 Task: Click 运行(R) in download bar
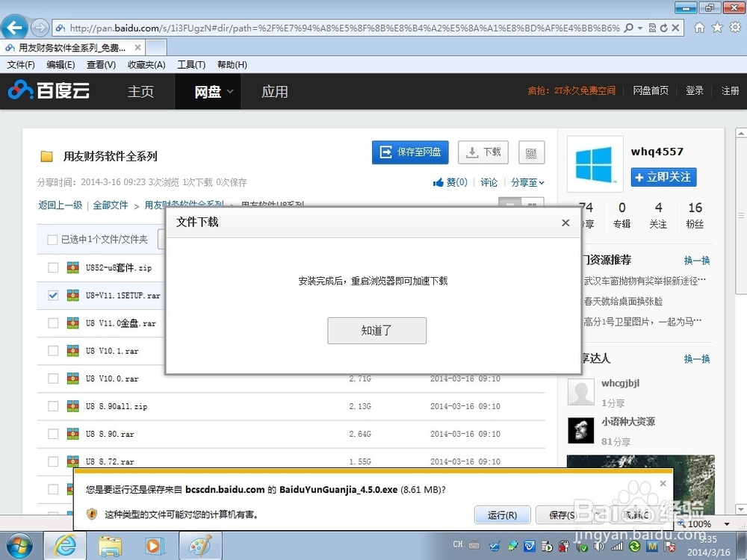pos(502,515)
